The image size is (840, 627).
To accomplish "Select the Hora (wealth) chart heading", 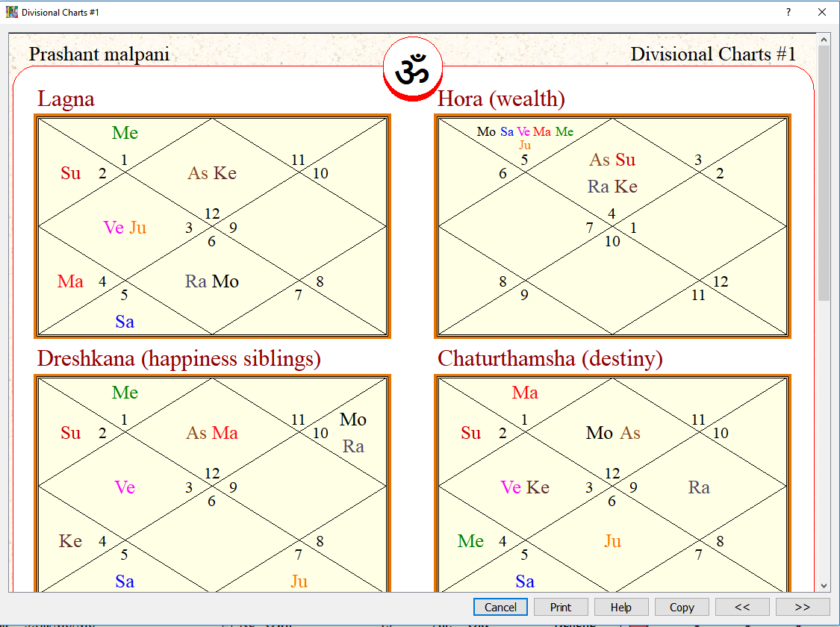I will tap(501, 99).
